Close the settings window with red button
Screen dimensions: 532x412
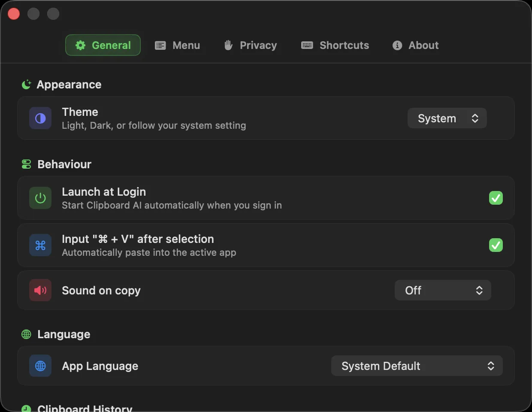14,14
